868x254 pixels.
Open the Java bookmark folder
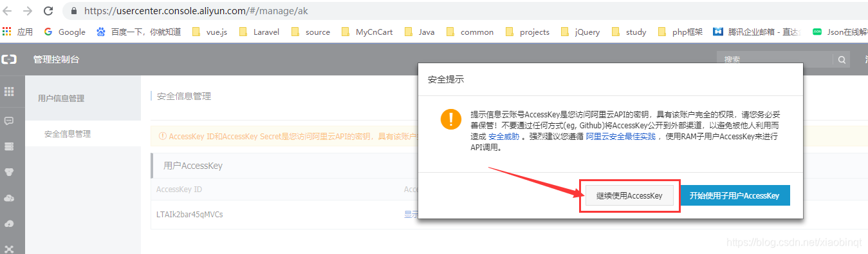[x=420, y=32]
